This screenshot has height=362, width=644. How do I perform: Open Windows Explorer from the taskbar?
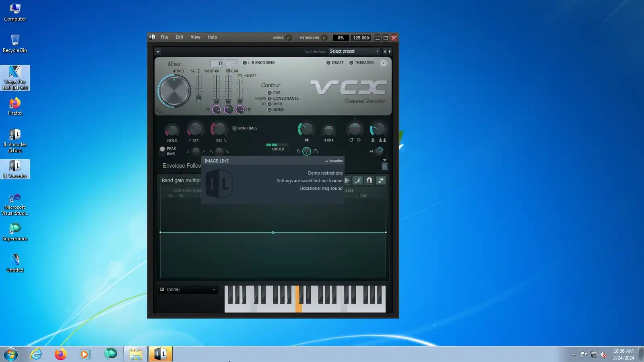click(135, 354)
